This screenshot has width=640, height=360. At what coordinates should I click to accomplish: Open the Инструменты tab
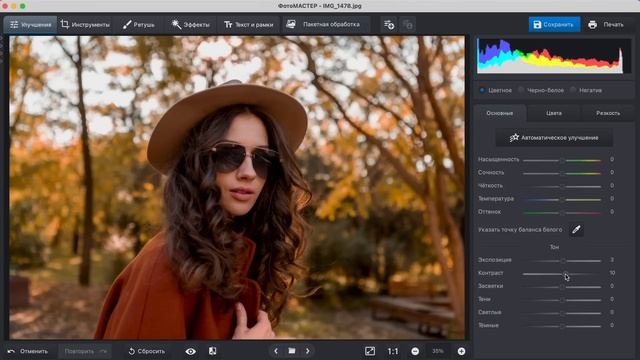pos(85,24)
